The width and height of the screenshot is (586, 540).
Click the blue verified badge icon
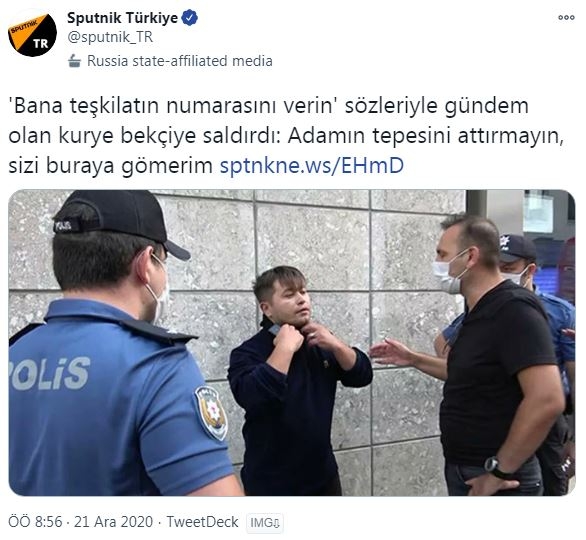point(190,18)
